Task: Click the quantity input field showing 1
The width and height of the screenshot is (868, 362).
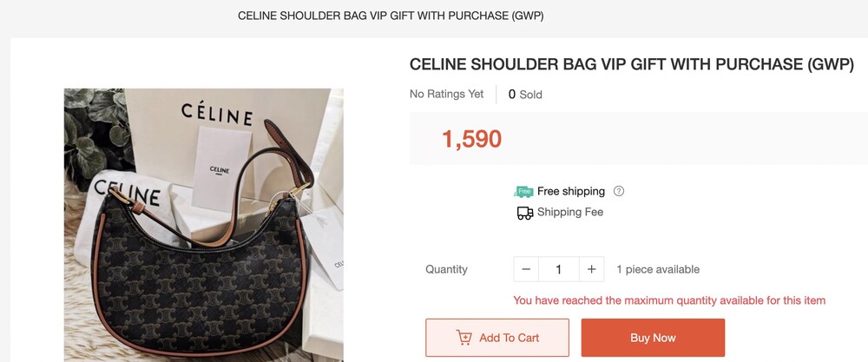Action: pyautogui.click(x=558, y=269)
